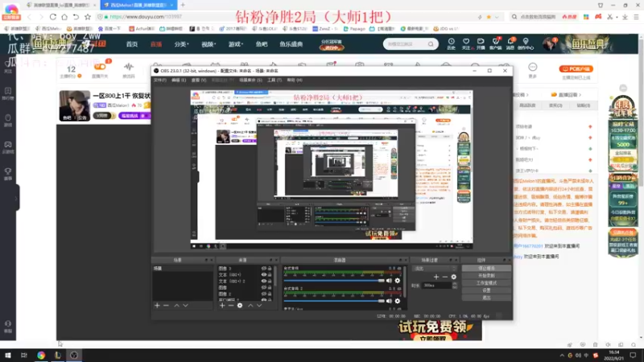The height and width of the screenshot is (362, 644).
Task: Open transition properties gear icon
Action: click(x=454, y=277)
